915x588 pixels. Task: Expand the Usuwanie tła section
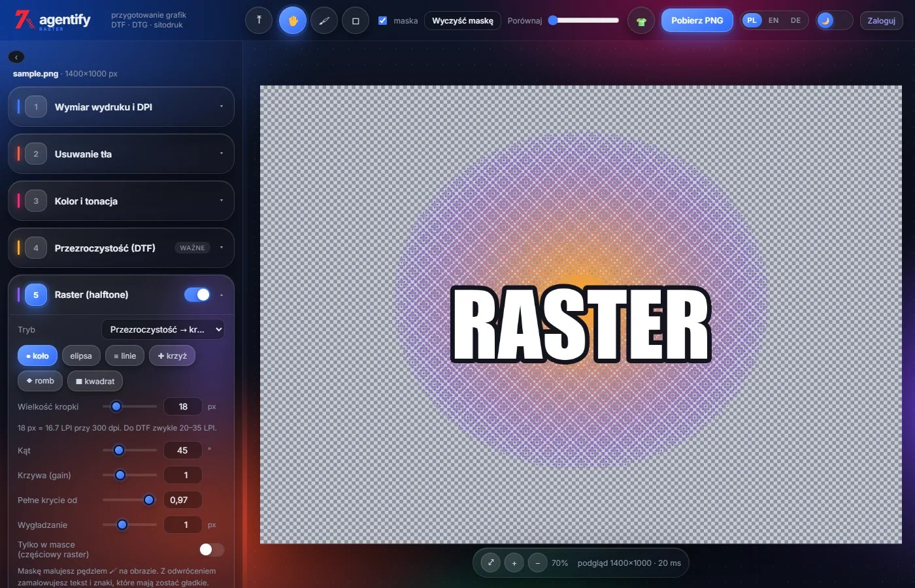click(x=121, y=154)
